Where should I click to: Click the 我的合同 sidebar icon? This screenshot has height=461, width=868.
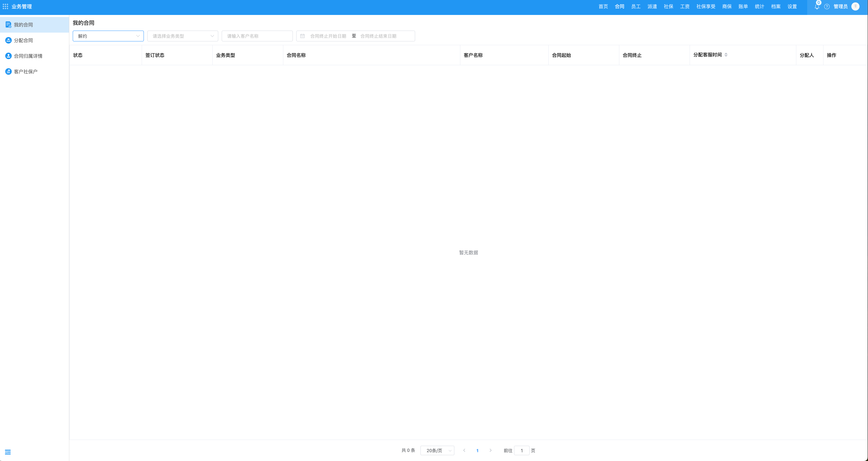tap(8, 25)
